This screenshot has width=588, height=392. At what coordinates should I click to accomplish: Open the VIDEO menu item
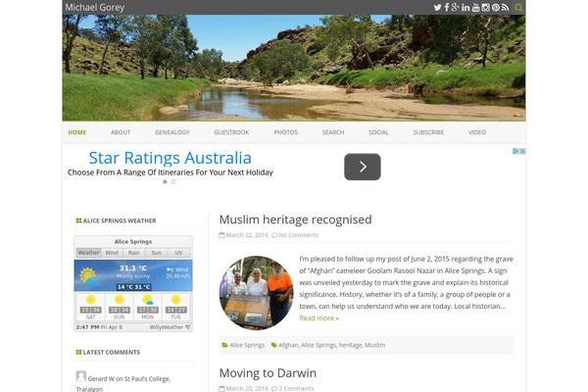tap(477, 132)
